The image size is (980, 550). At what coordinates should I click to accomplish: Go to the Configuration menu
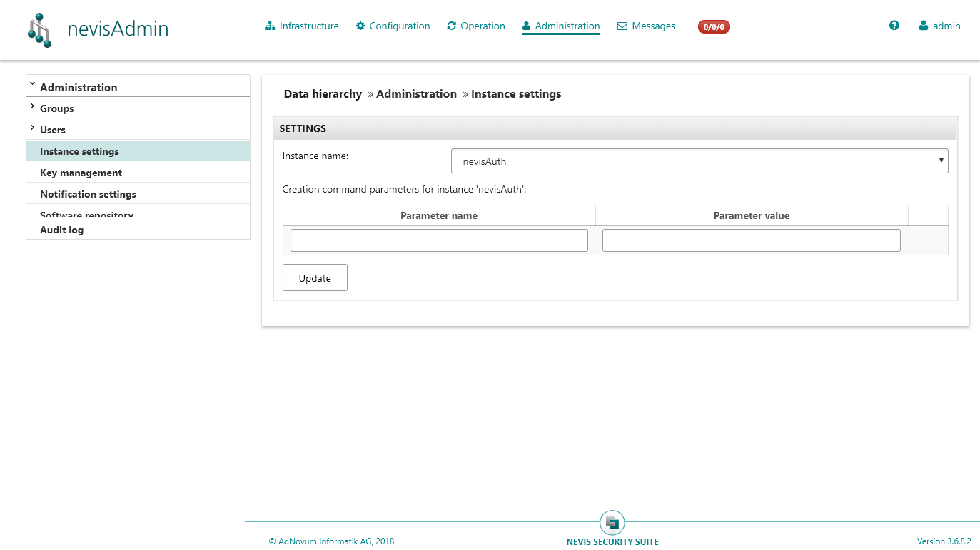[x=393, y=26]
